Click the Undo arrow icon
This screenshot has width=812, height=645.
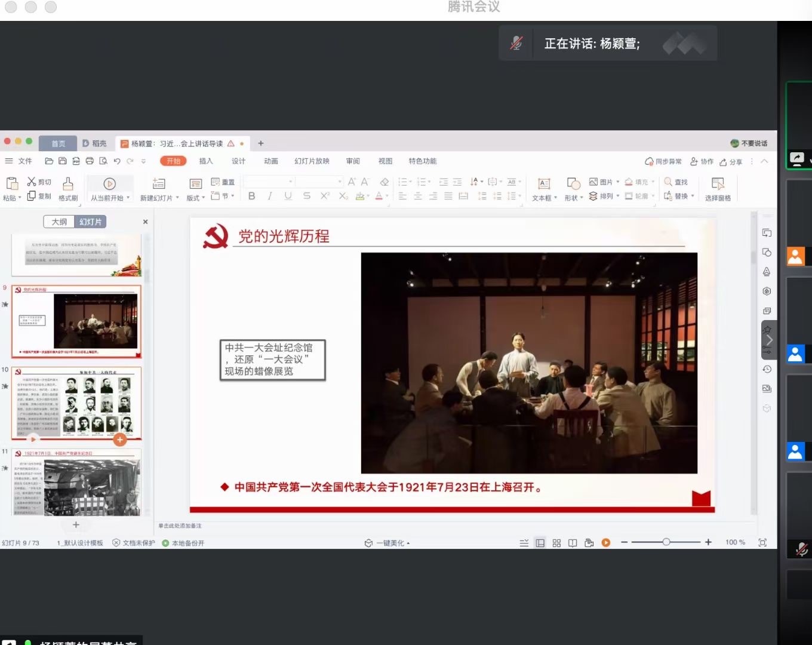click(x=117, y=161)
